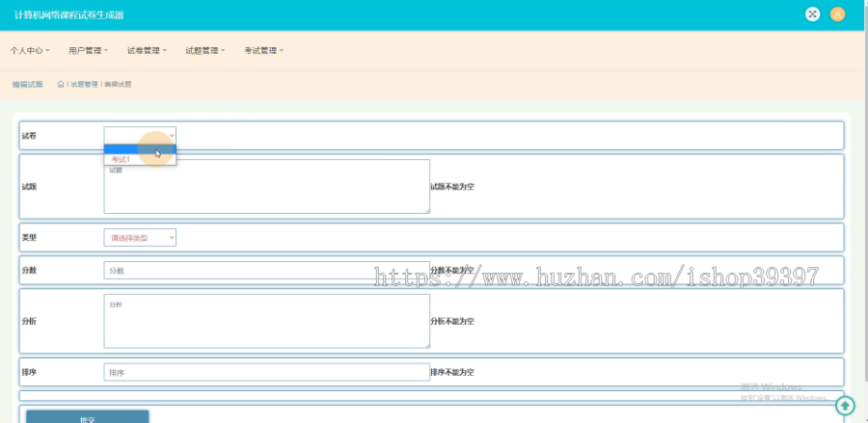Select the blank option in 试卷 dropdown
The image size is (868, 423).
point(140,148)
